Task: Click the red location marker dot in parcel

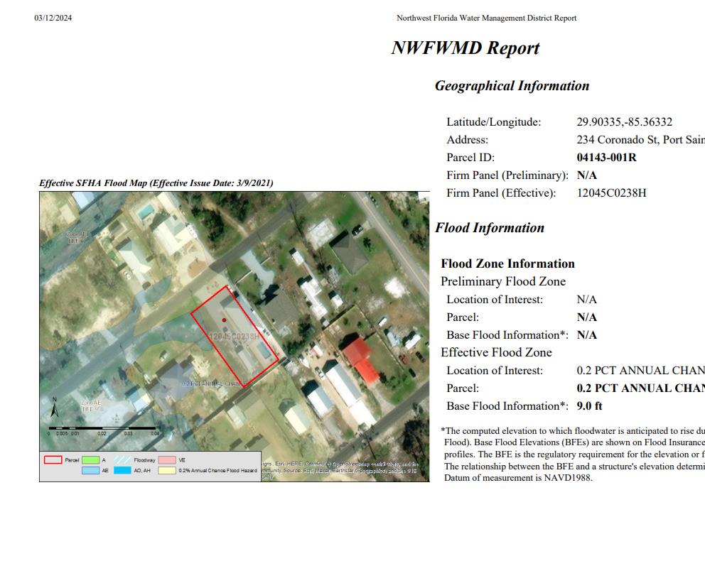Action: click(x=224, y=320)
